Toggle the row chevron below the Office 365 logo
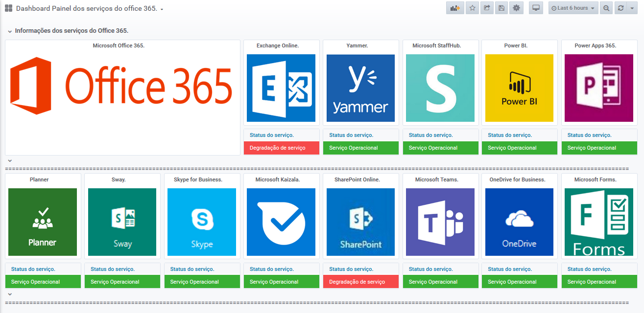Image resolution: width=644 pixels, height=313 pixels. point(10,160)
